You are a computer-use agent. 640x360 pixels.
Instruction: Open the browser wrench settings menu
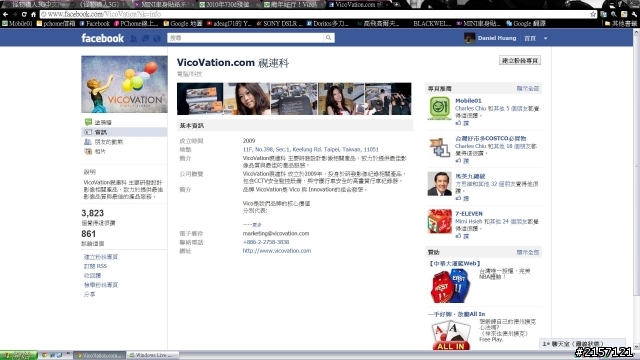pyautogui.click(x=634, y=14)
